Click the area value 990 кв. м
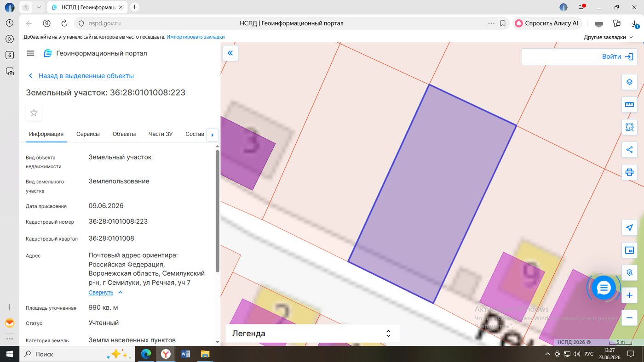644x362 pixels. 103,307
